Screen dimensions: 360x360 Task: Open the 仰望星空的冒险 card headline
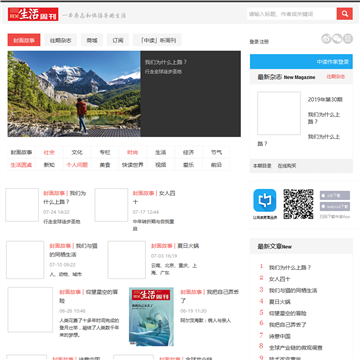pos(89,296)
